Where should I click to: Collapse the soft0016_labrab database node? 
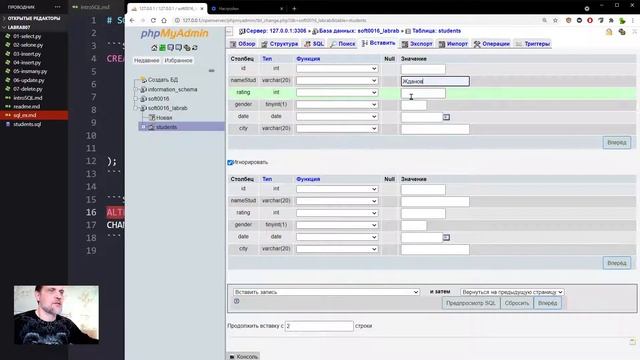pyautogui.click(x=136, y=108)
